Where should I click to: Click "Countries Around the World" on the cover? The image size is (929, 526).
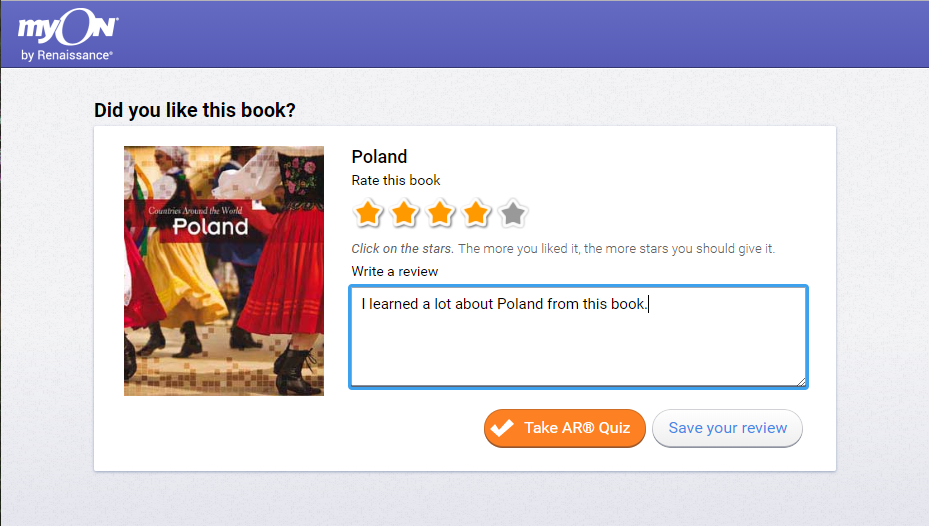click(198, 210)
